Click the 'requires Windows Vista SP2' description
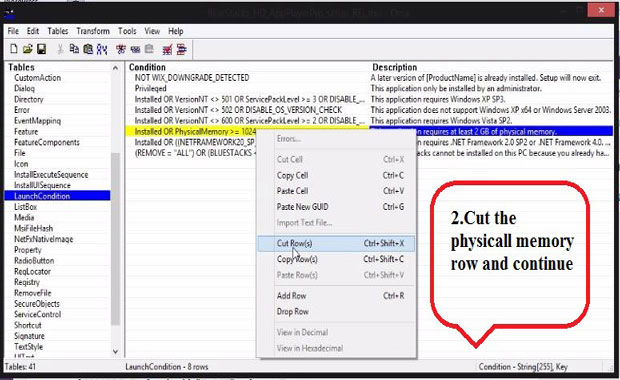This screenshot has height=380, width=620. point(441,121)
